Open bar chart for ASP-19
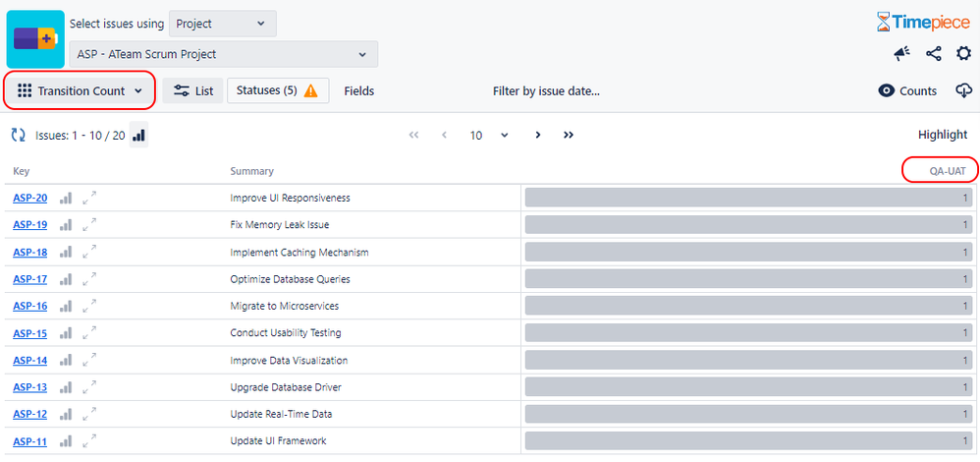 pos(66,225)
